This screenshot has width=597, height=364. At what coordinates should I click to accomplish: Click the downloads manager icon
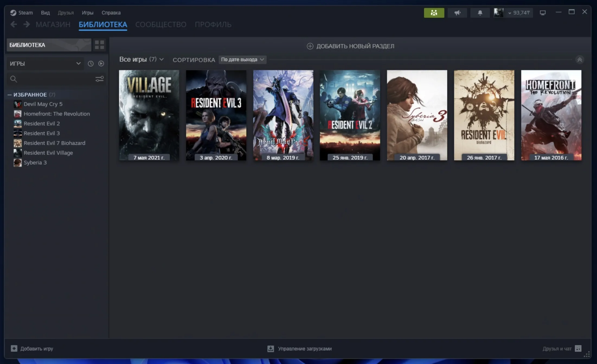[271, 349]
